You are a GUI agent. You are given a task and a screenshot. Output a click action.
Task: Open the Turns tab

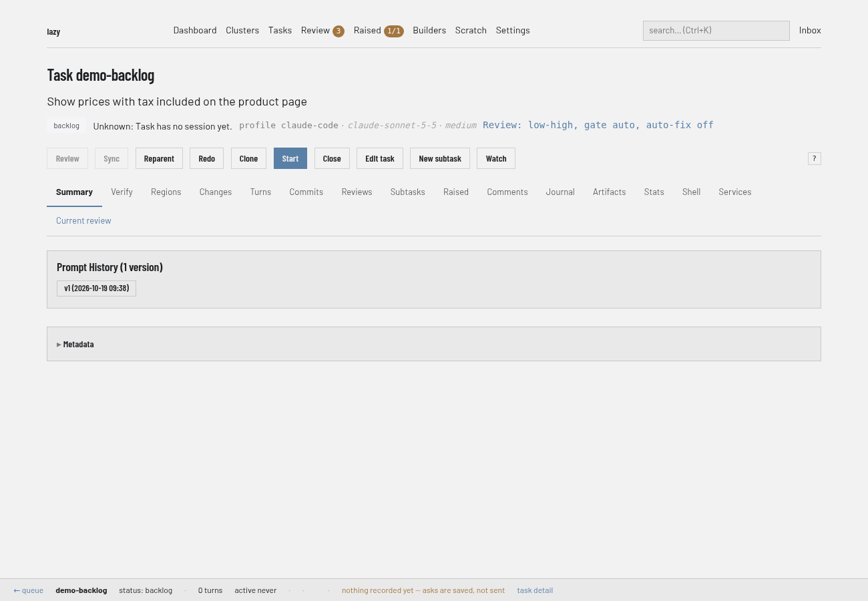(x=260, y=192)
